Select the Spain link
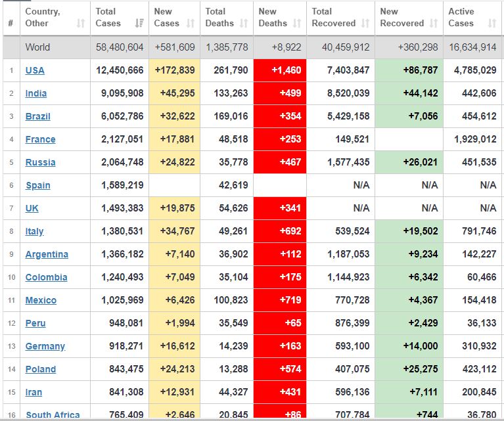The width and height of the screenshot is (504, 421). tap(37, 185)
